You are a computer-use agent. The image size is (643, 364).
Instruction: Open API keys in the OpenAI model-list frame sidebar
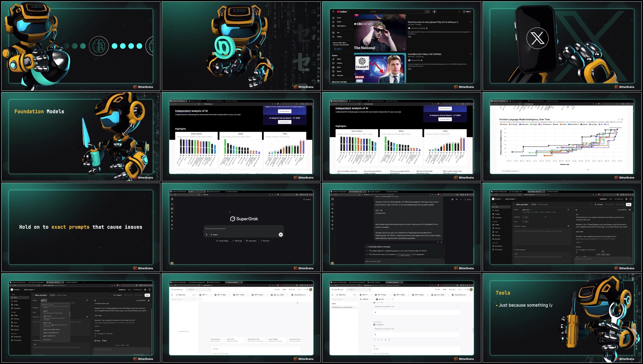(x=15, y=319)
